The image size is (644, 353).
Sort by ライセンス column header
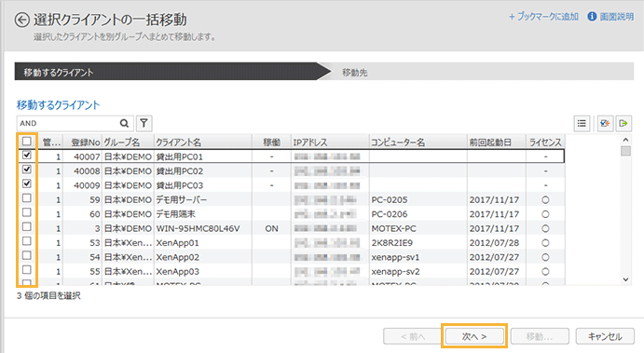545,142
